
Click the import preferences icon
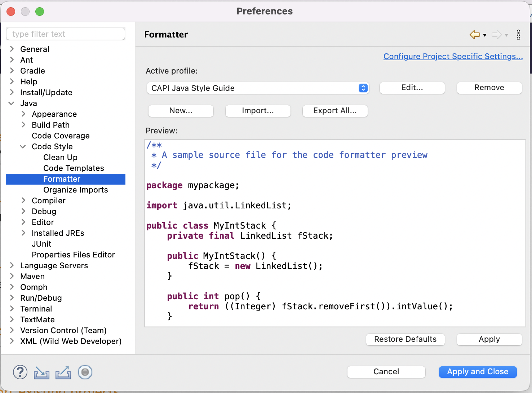(41, 373)
